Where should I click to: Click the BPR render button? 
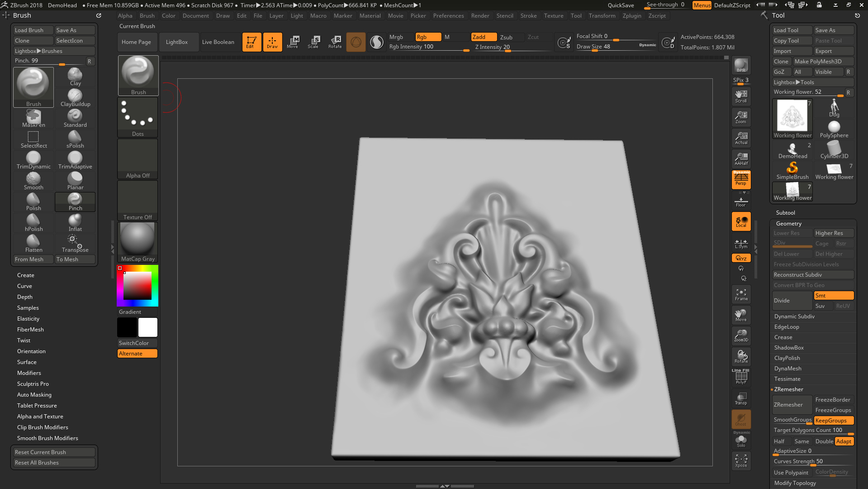[741, 65]
